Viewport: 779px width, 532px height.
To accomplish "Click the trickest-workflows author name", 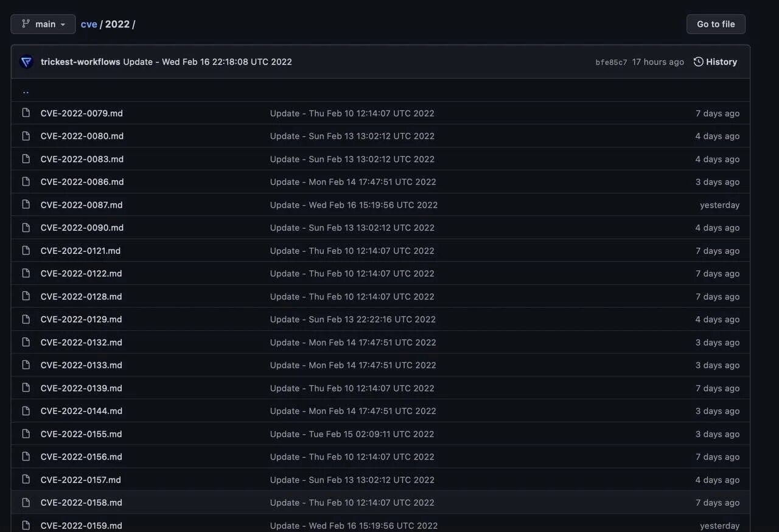I will (x=80, y=62).
